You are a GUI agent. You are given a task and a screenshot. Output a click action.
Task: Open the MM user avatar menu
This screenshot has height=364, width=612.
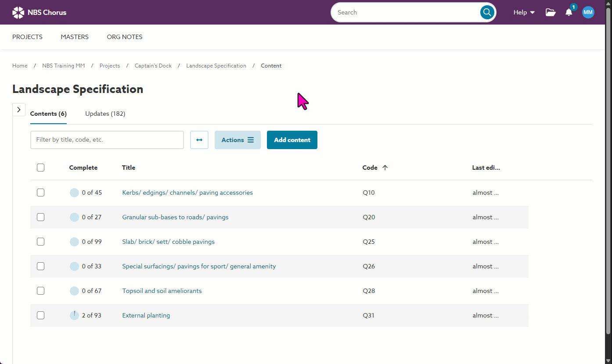(588, 12)
